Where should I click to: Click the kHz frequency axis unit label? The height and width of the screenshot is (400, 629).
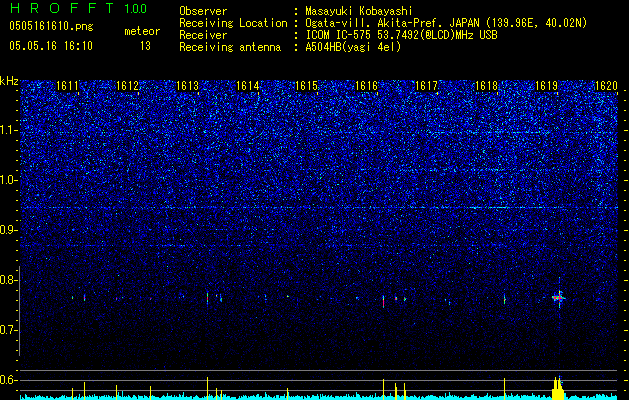click(x=9, y=81)
